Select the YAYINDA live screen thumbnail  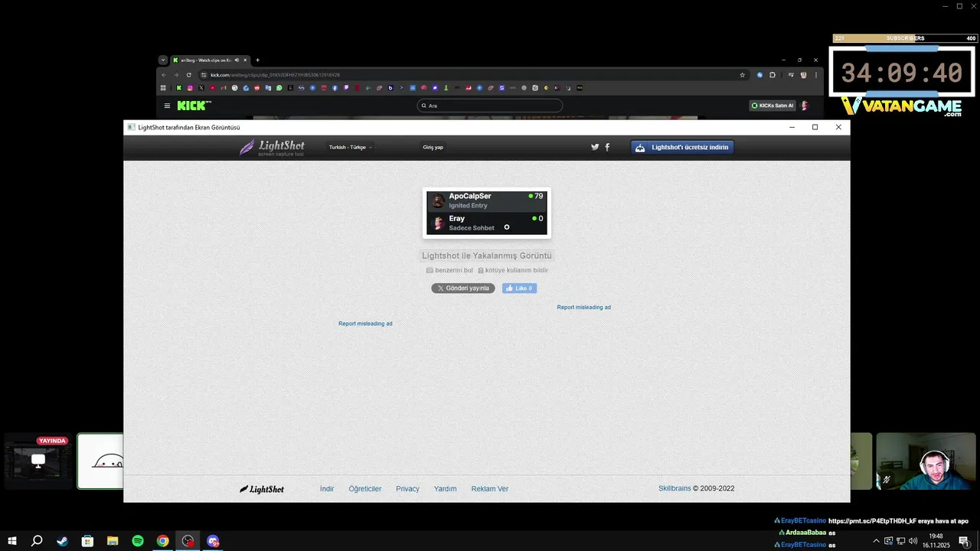point(38,461)
